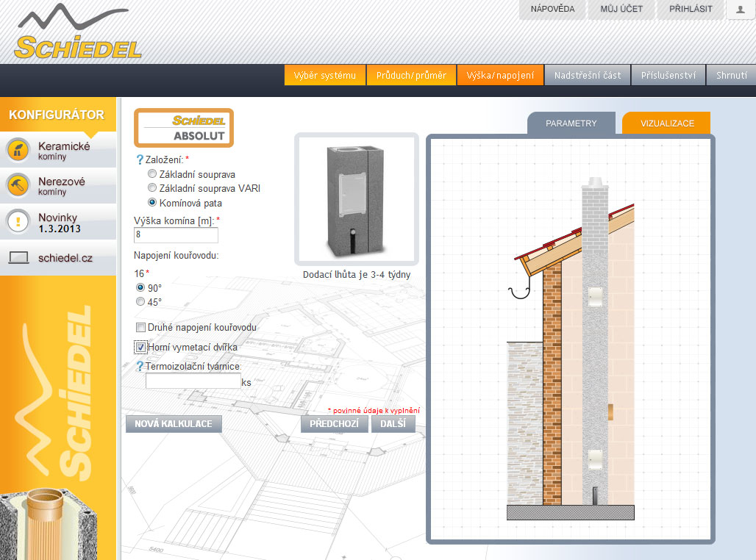Switch to the Vizualizace tab
Image resolution: width=756 pixels, height=560 pixels.
point(666,123)
